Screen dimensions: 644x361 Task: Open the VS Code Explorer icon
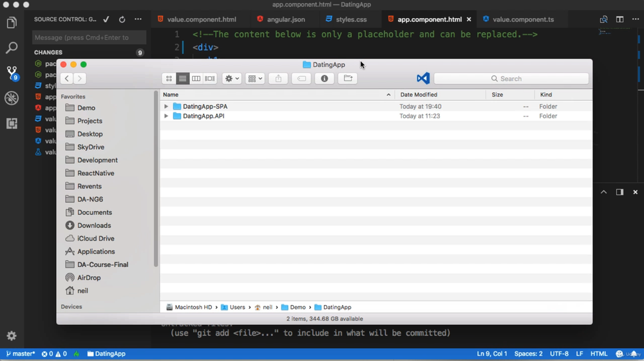[x=12, y=23]
